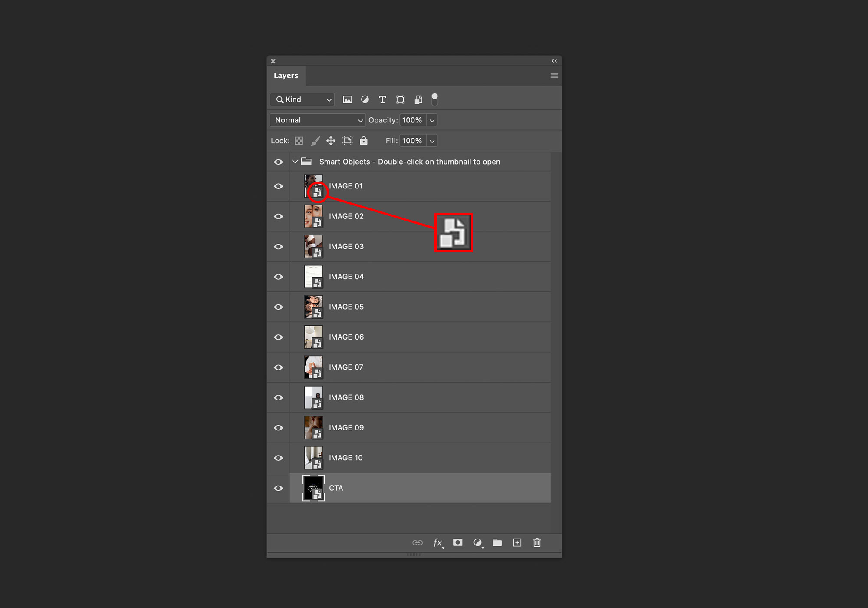Viewport: 868px width, 608px height.
Task: Select the IMAGE 07 layer thumbnail
Action: [313, 367]
